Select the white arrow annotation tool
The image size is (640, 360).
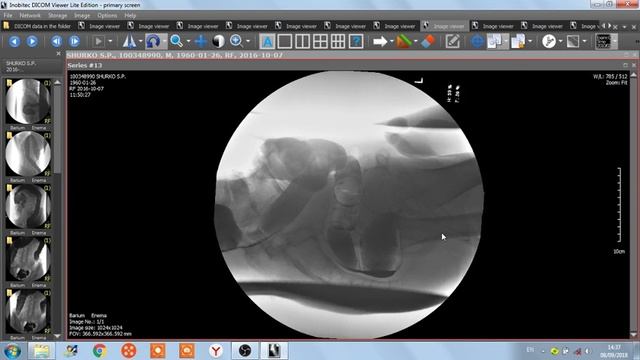pos(380,41)
